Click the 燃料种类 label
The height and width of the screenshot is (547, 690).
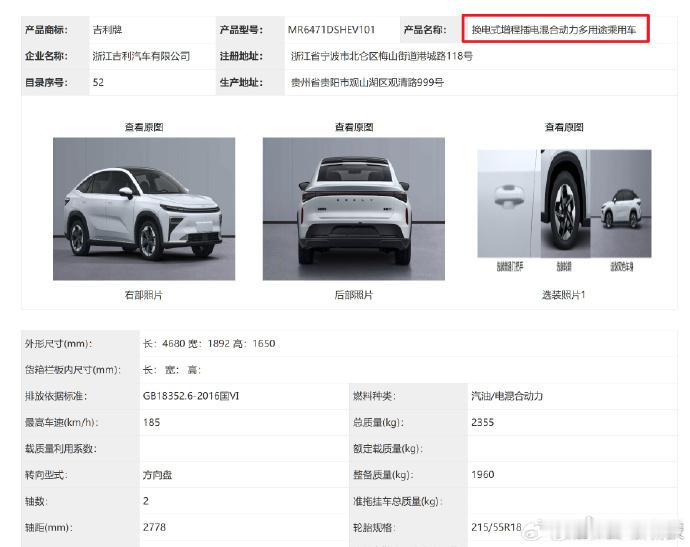tap(374, 396)
